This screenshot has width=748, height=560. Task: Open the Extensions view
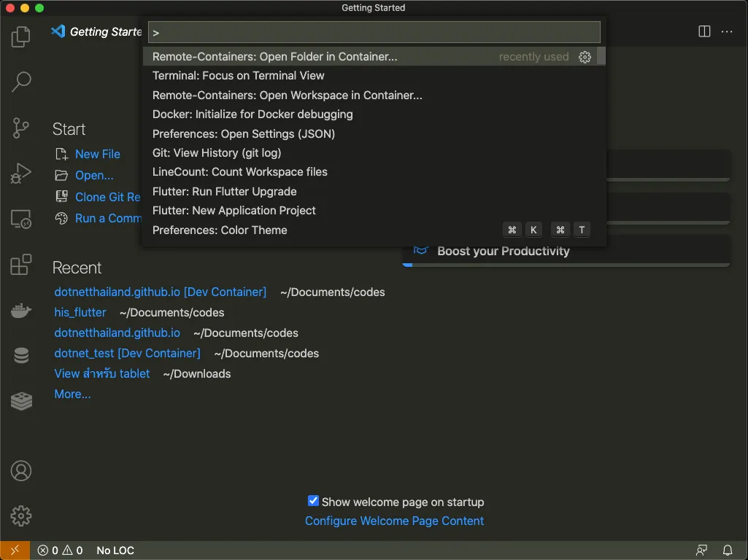coord(20,265)
